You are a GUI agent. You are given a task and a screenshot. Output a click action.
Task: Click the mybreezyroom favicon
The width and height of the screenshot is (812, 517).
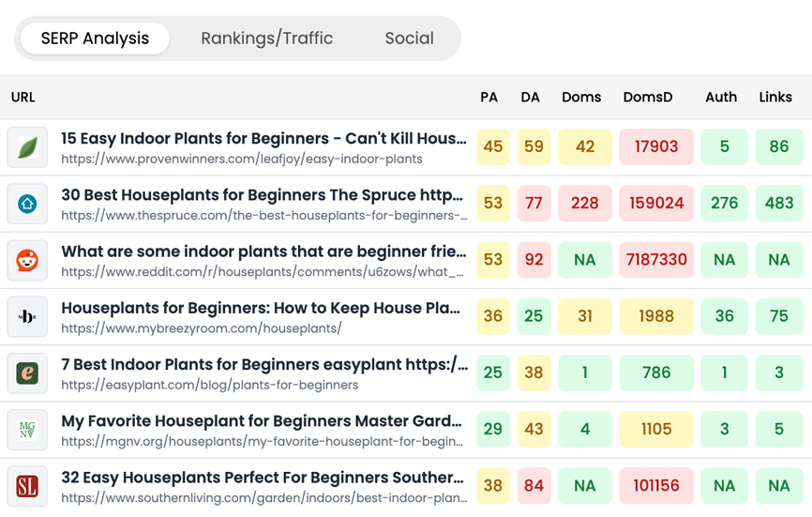pyautogui.click(x=27, y=316)
